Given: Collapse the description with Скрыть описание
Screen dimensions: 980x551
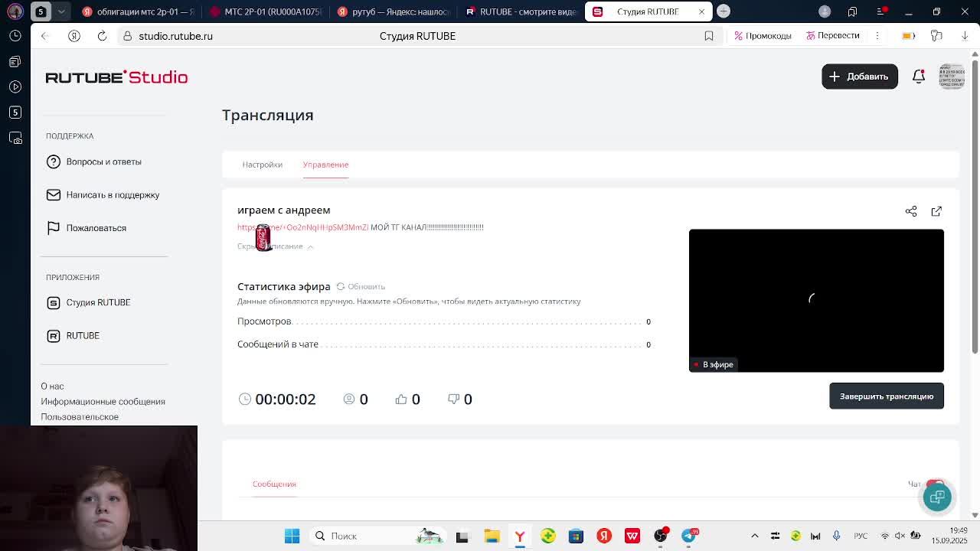Looking at the screenshot, I should point(275,246).
